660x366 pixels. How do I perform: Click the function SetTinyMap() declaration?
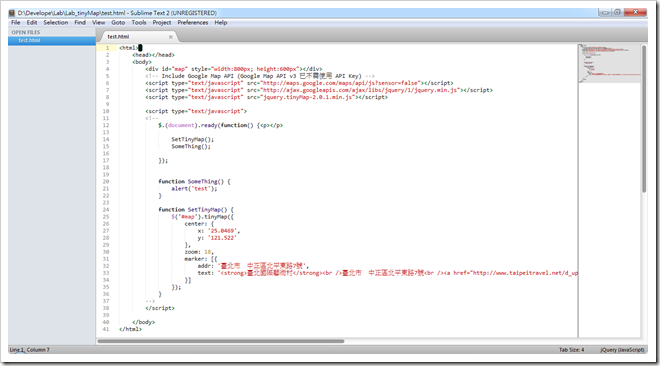coord(196,210)
